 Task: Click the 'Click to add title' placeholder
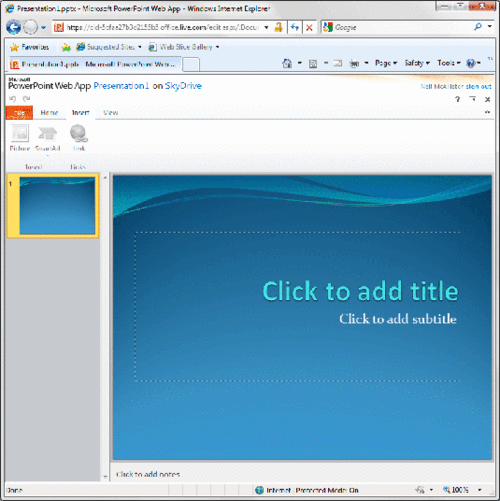360,291
